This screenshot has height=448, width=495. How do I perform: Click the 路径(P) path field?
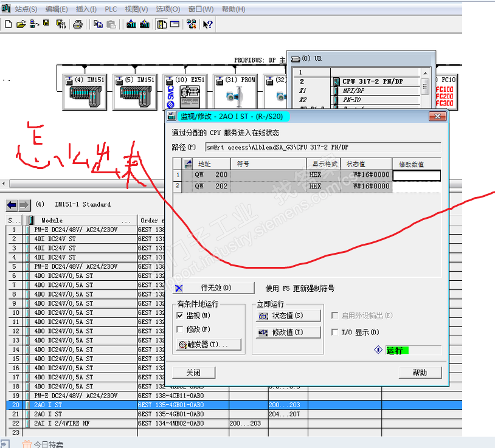point(323,147)
